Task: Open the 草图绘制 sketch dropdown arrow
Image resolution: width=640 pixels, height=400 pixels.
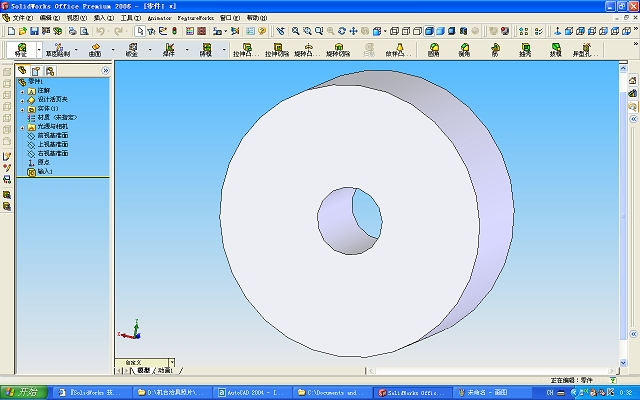Action: tap(76, 50)
